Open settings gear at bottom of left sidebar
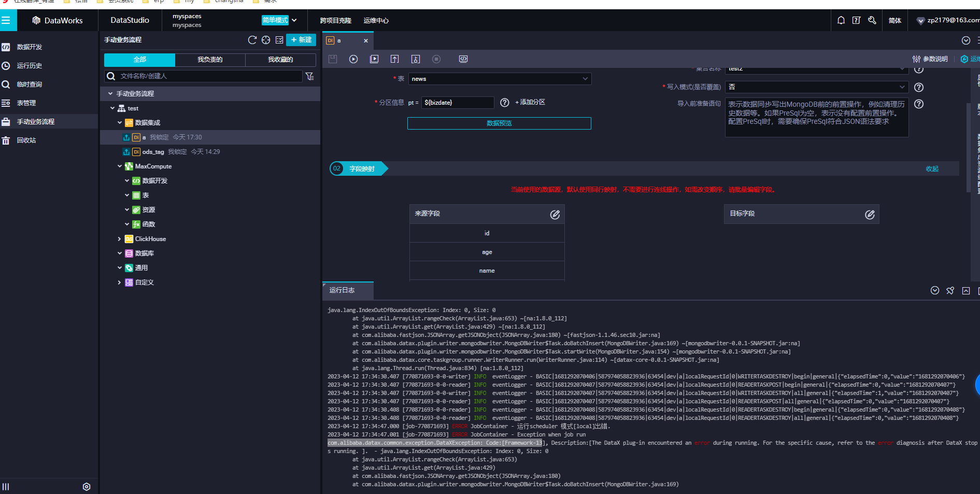Image resolution: width=980 pixels, height=494 pixels. tap(87, 486)
